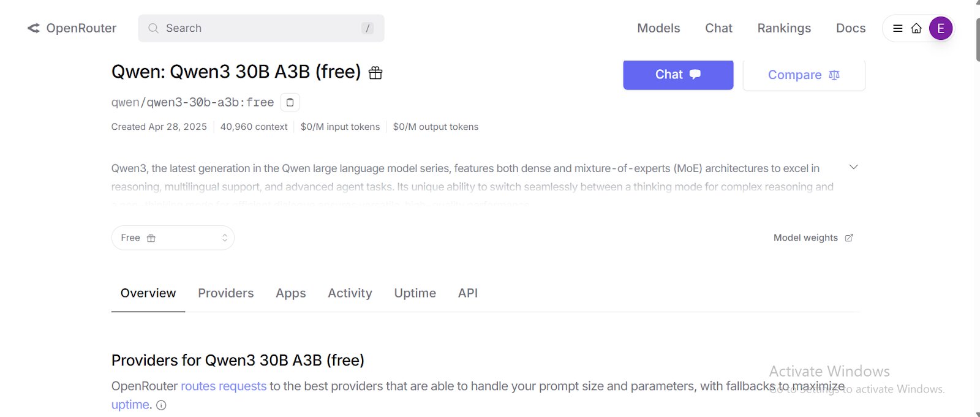Start a chat with the blue Chat button
This screenshot has height=417, width=980.
pos(678,75)
